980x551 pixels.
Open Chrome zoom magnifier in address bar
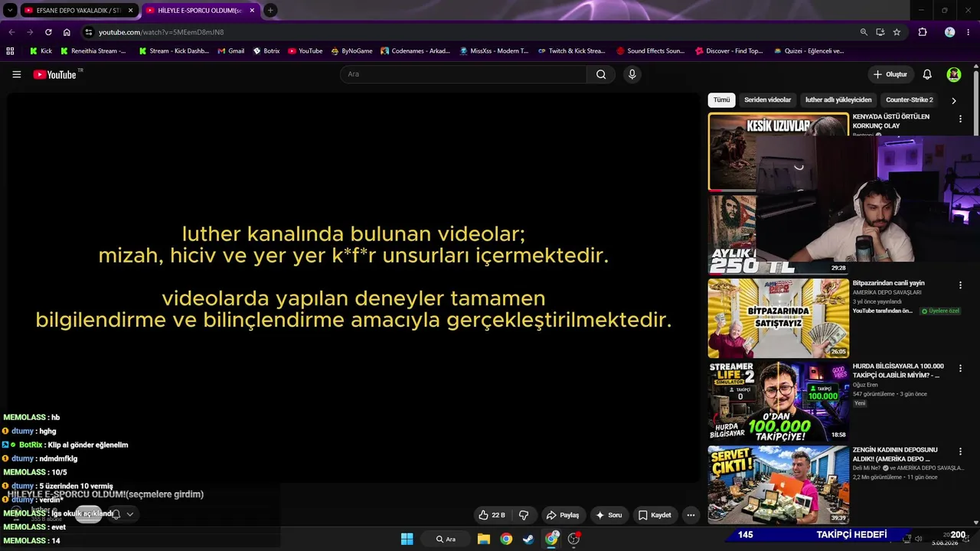(x=864, y=32)
